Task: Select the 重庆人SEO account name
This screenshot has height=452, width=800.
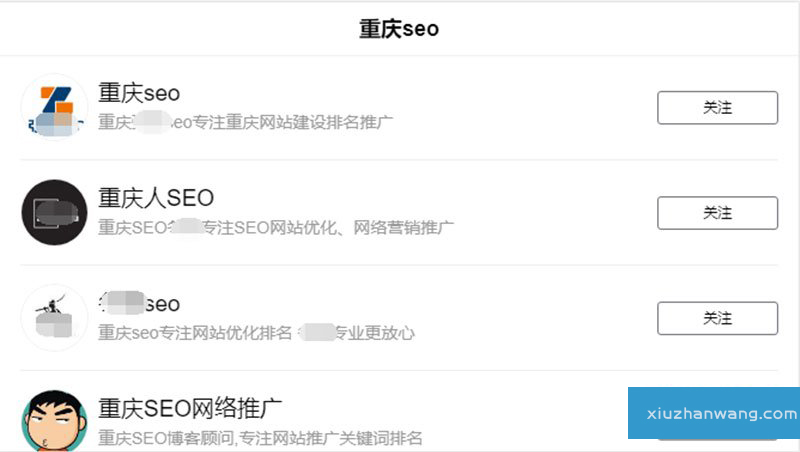Action: click(x=156, y=198)
